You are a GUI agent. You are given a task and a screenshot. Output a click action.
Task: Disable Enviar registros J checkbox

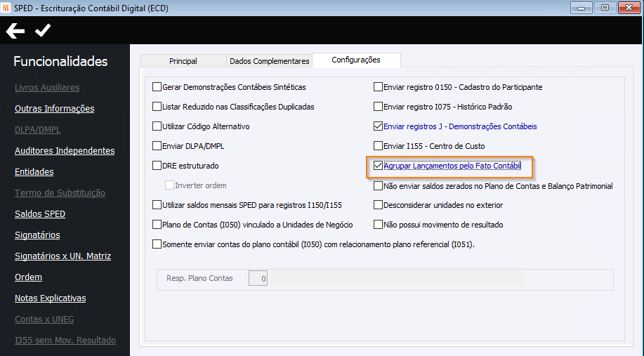pos(379,126)
